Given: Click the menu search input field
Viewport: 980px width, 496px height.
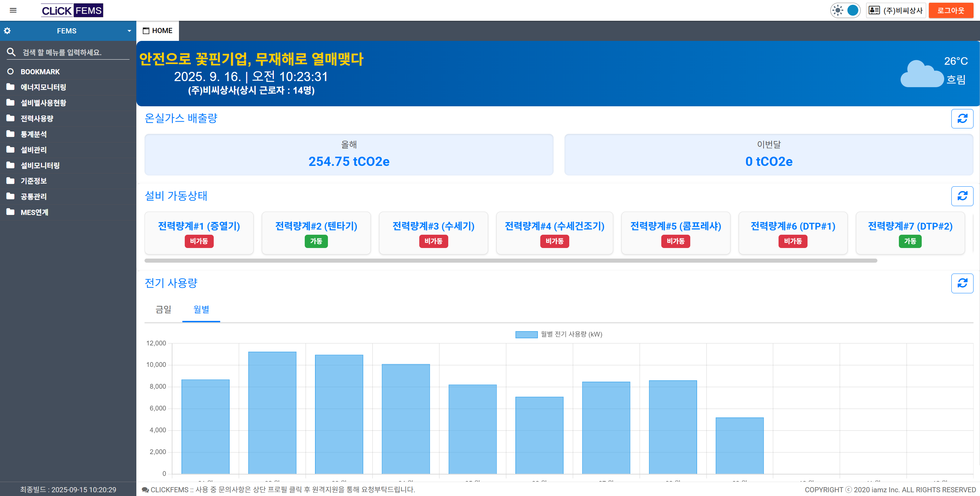Looking at the screenshot, I should coord(75,52).
